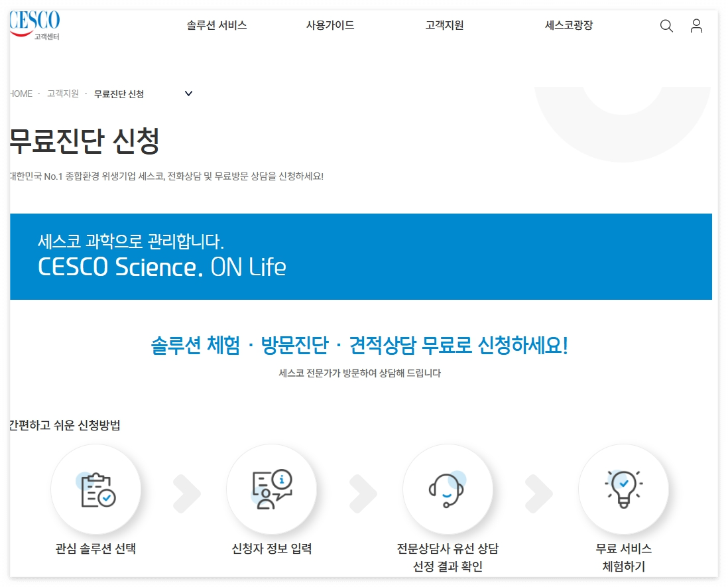
Task: Click the 무료진단 신청 page title
Action: (84, 141)
